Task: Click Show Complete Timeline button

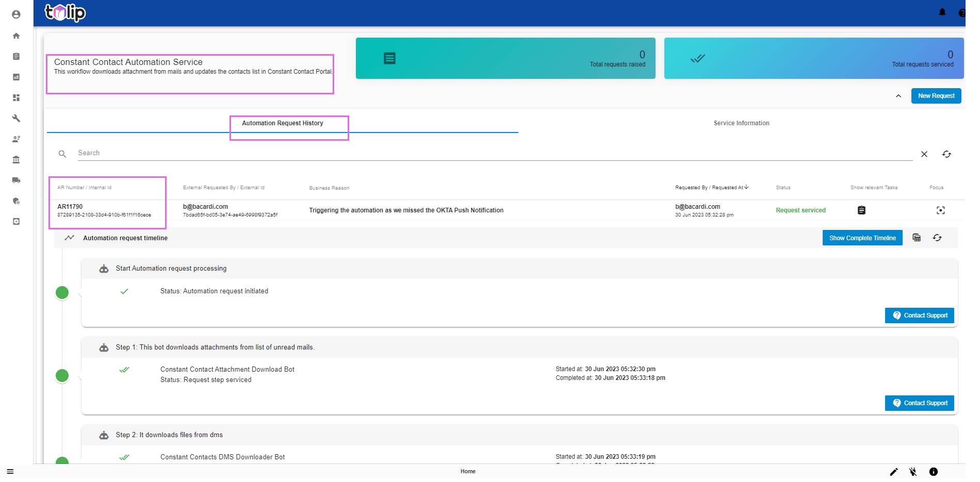Action: pyautogui.click(x=862, y=238)
